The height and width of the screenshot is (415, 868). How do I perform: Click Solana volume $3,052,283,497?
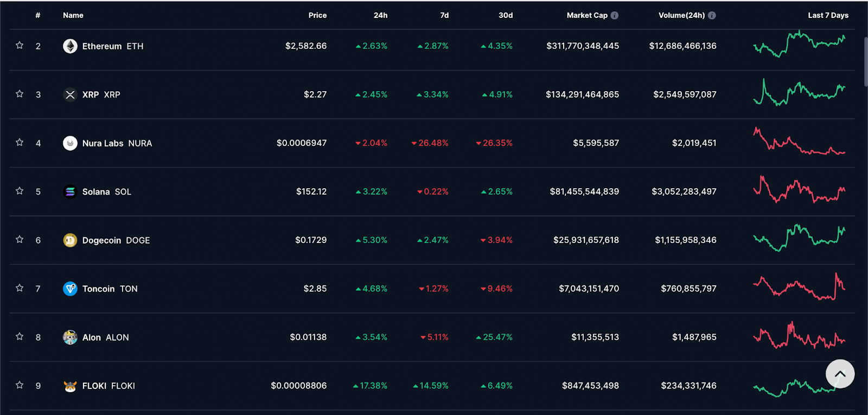[684, 191]
